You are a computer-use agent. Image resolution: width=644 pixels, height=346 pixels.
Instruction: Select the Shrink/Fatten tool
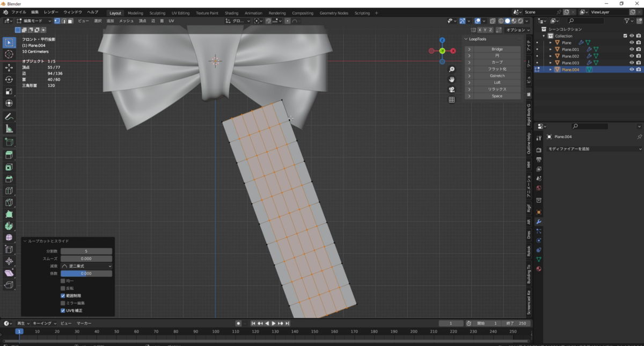tap(9, 262)
